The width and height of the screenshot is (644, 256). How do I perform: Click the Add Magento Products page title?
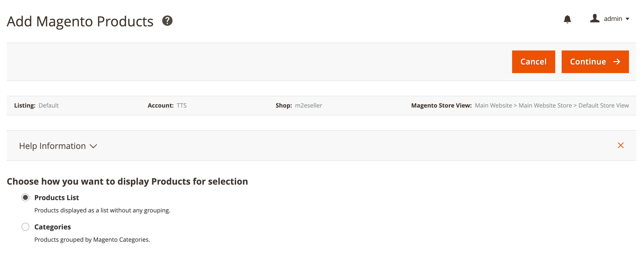(x=80, y=21)
